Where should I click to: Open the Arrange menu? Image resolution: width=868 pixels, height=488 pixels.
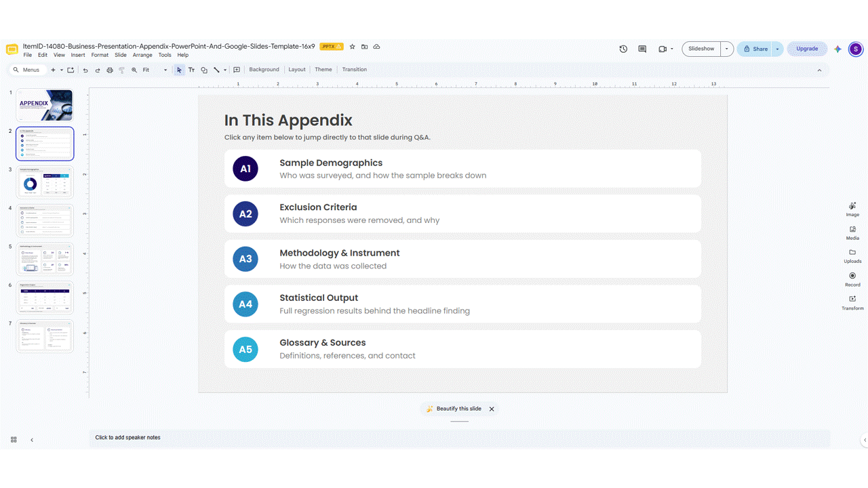pyautogui.click(x=142, y=56)
